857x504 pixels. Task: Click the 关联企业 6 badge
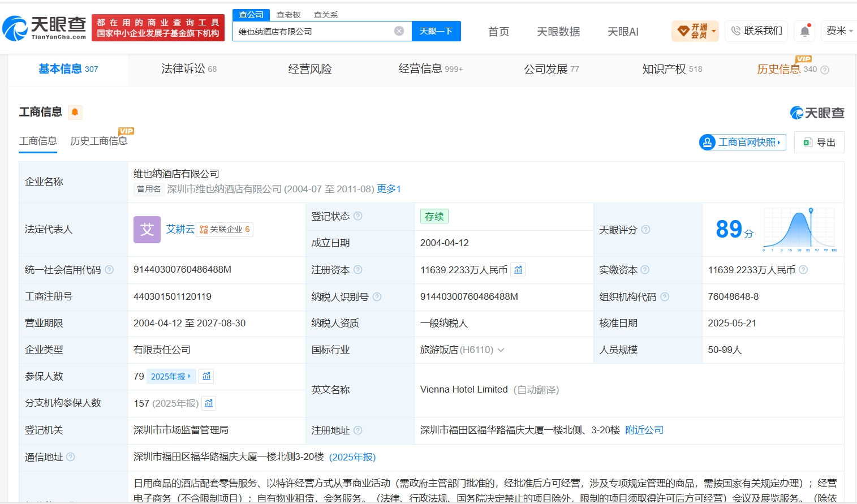[x=225, y=229]
